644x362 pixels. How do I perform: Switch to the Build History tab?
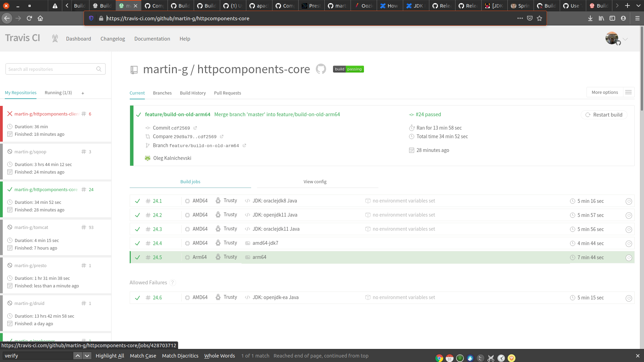point(193,93)
